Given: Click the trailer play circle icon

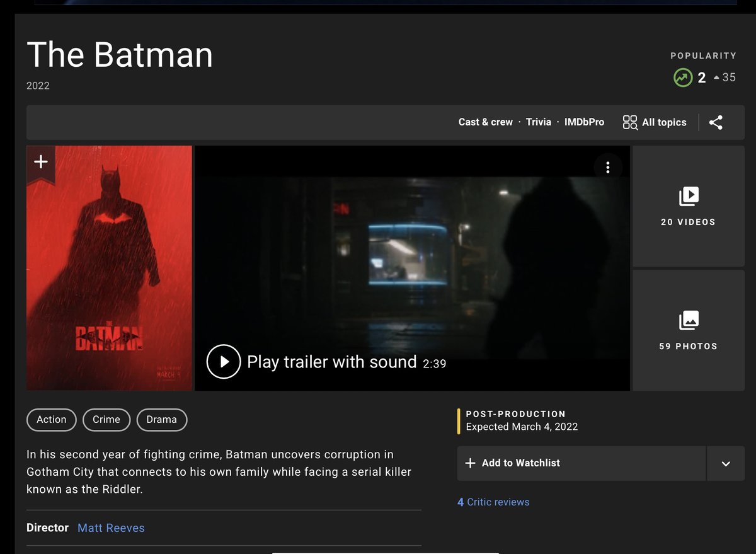Looking at the screenshot, I should coord(224,361).
